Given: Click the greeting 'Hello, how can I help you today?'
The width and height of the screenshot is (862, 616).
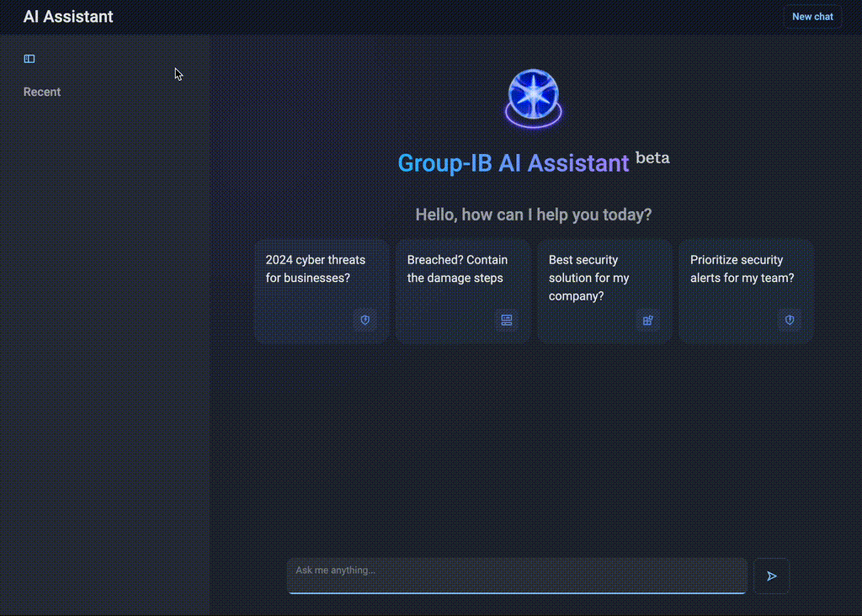Looking at the screenshot, I should [533, 215].
